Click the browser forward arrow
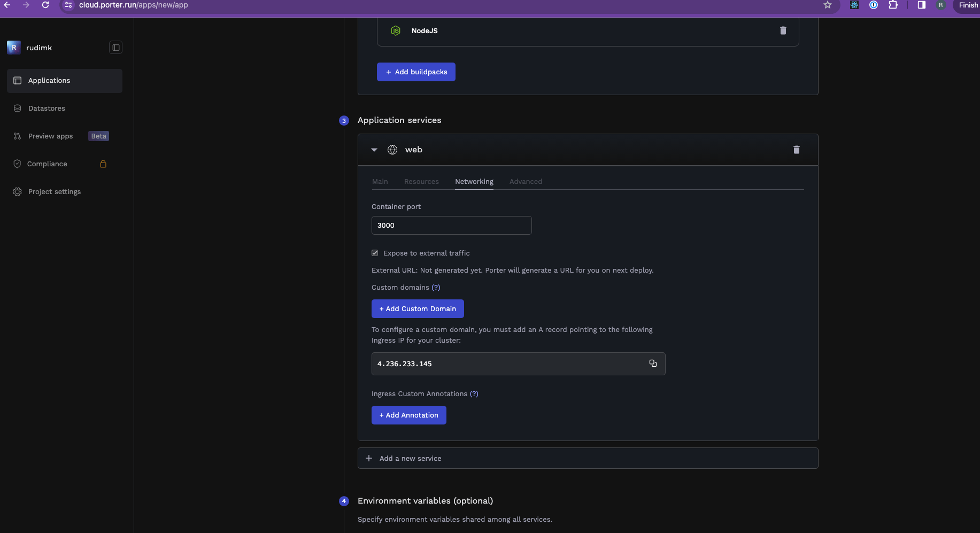Image resolution: width=980 pixels, height=533 pixels. (26, 5)
